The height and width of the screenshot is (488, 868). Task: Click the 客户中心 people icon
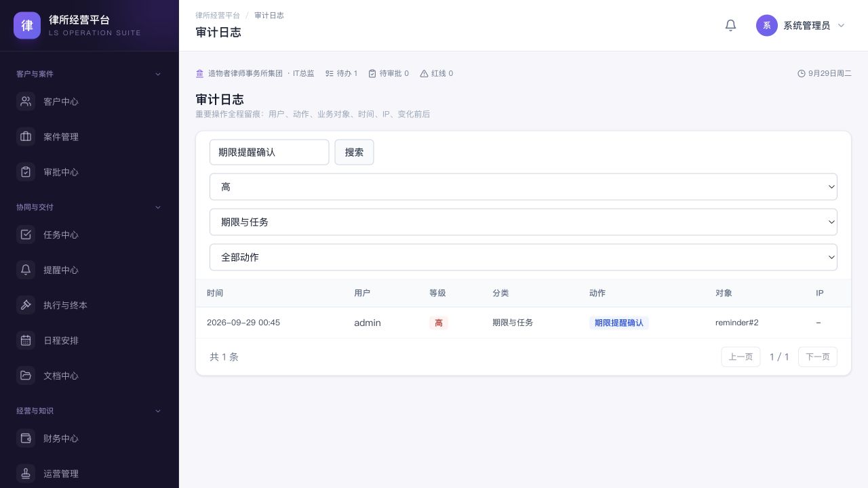click(x=26, y=102)
